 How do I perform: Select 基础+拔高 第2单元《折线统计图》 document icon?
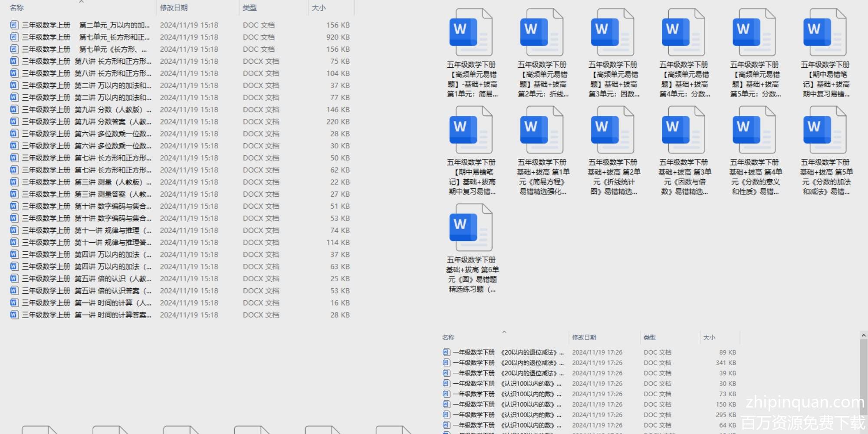click(612, 131)
